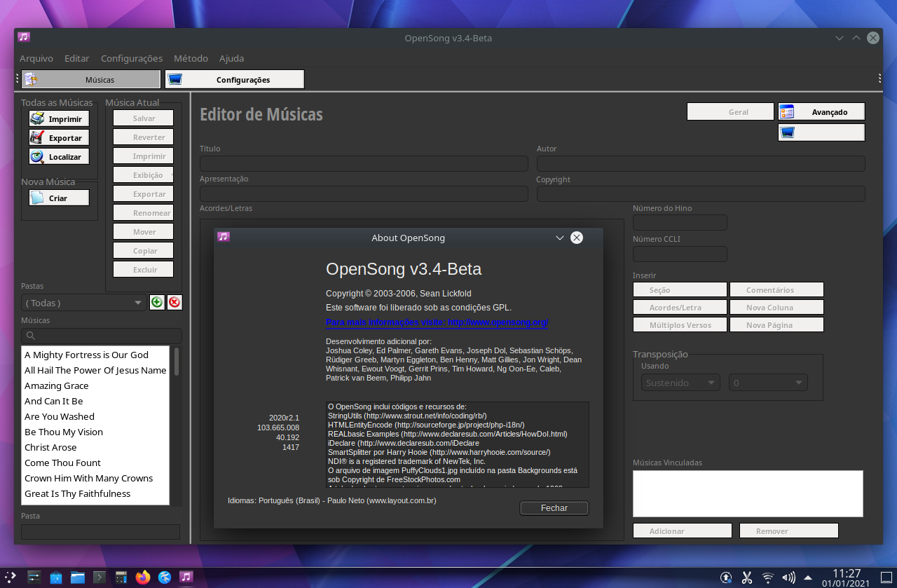Select Amazing Grace in the song list
Image resolution: width=897 pixels, height=588 pixels.
tap(56, 385)
